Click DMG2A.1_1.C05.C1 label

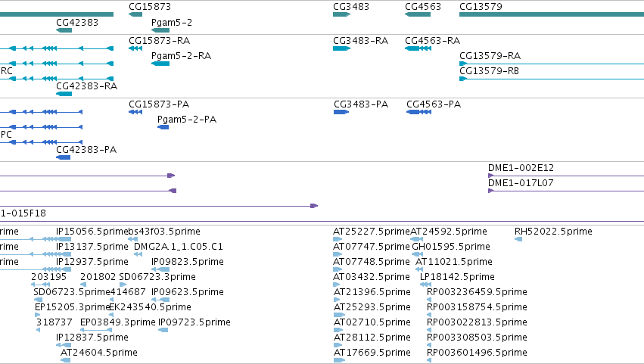(179, 247)
